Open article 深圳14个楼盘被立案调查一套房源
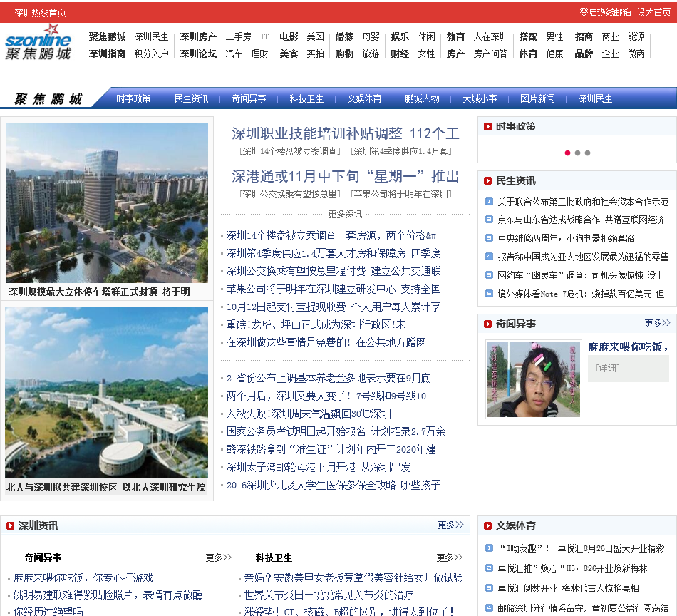Screen dimensions: 677x616 331,235
